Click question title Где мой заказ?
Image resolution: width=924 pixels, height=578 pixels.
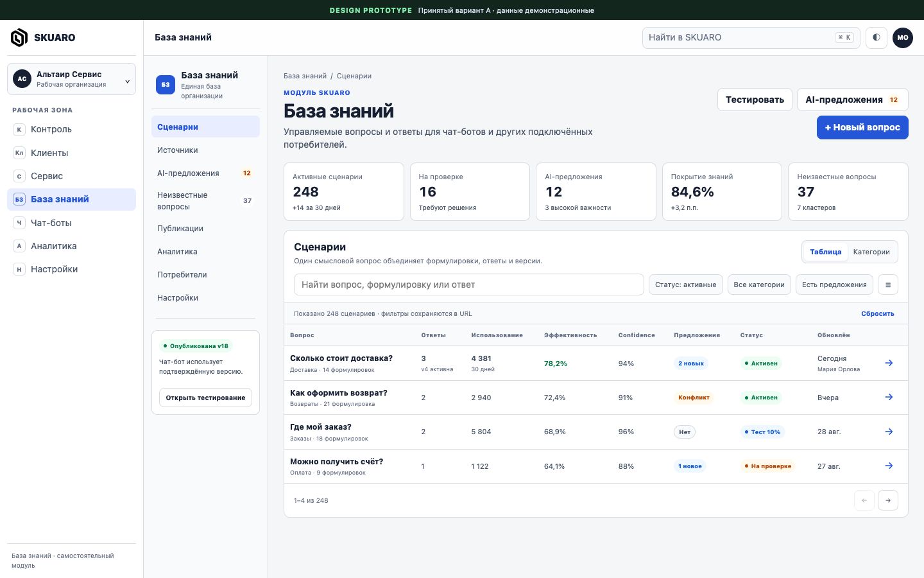pyautogui.click(x=320, y=427)
